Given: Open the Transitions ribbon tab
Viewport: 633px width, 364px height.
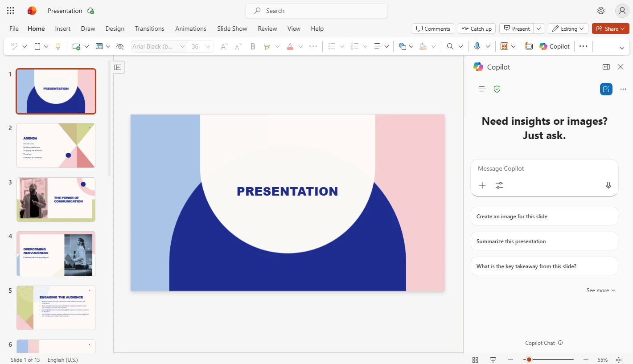Looking at the screenshot, I should pyautogui.click(x=149, y=29).
